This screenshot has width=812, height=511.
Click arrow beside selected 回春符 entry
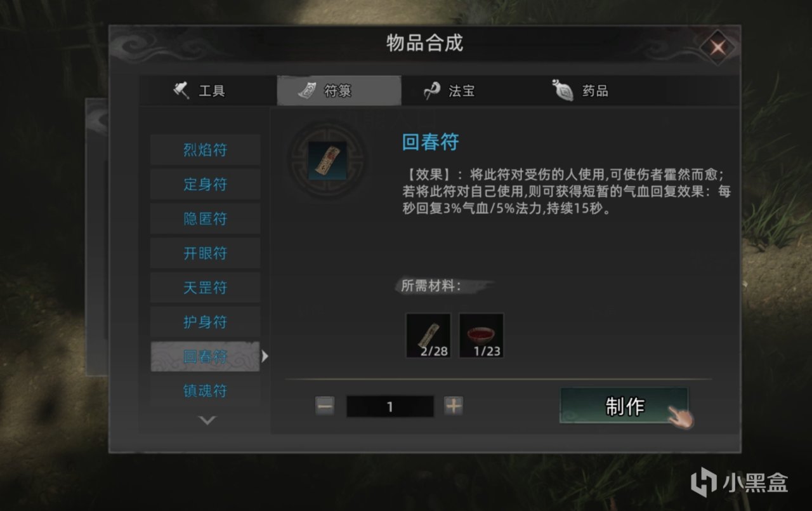[x=265, y=357]
